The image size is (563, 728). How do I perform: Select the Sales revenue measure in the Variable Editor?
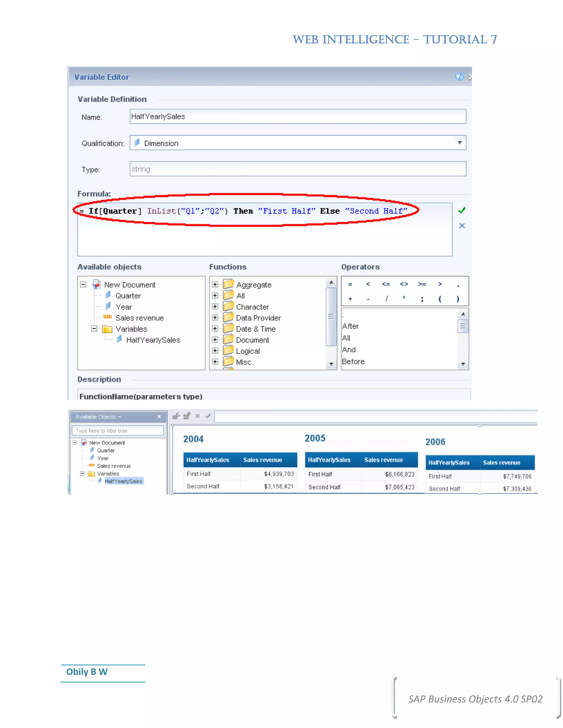coord(139,318)
